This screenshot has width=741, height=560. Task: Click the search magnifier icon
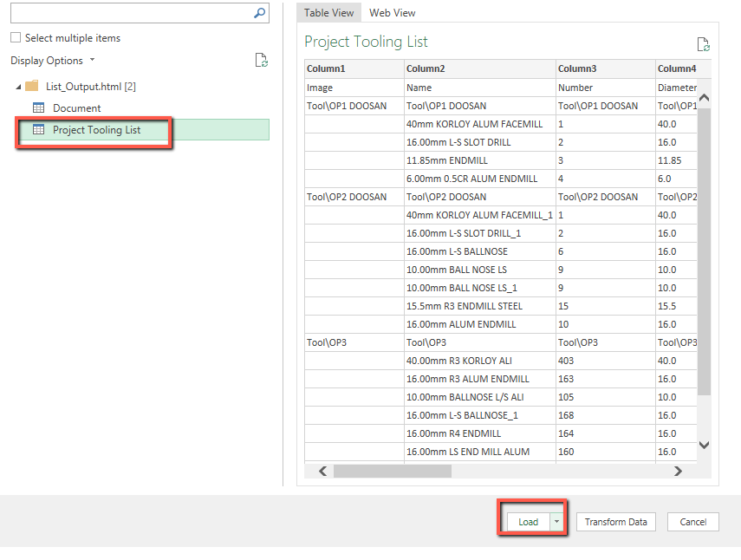point(259,13)
